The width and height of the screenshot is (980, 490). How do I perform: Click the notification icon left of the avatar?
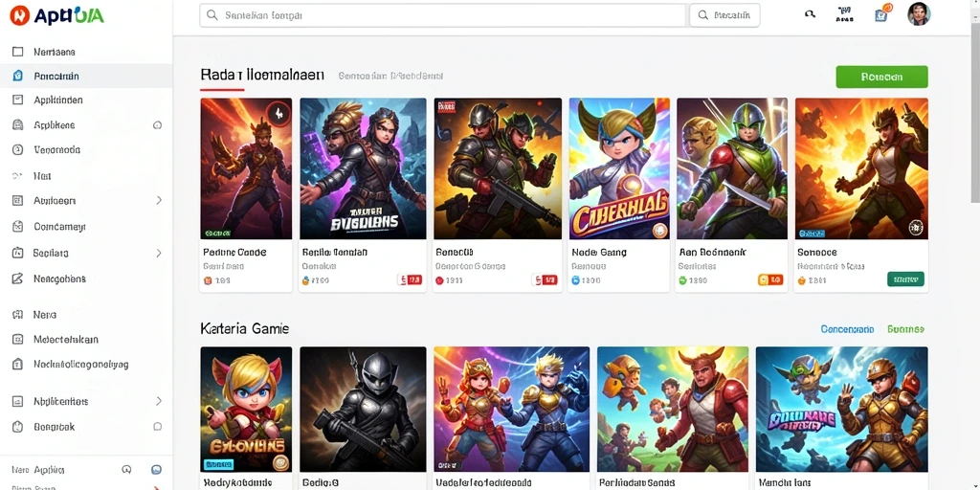(x=881, y=13)
